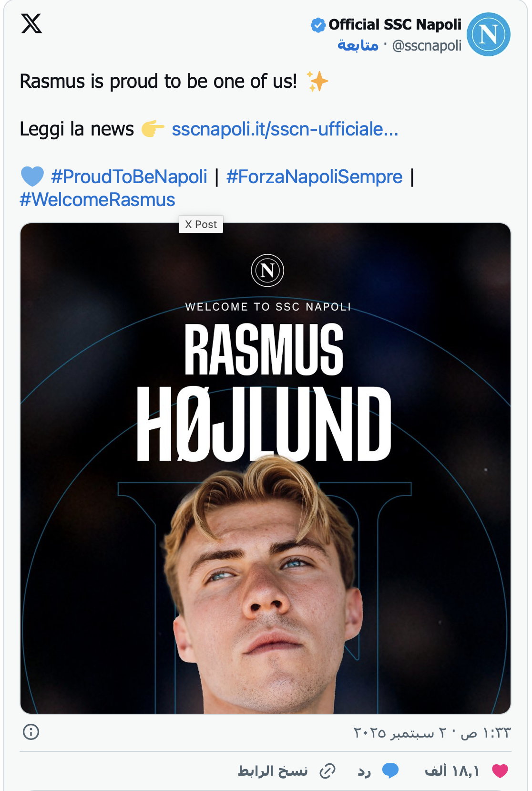
Task: Click the X logo icon
Action: click(x=31, y=23)
